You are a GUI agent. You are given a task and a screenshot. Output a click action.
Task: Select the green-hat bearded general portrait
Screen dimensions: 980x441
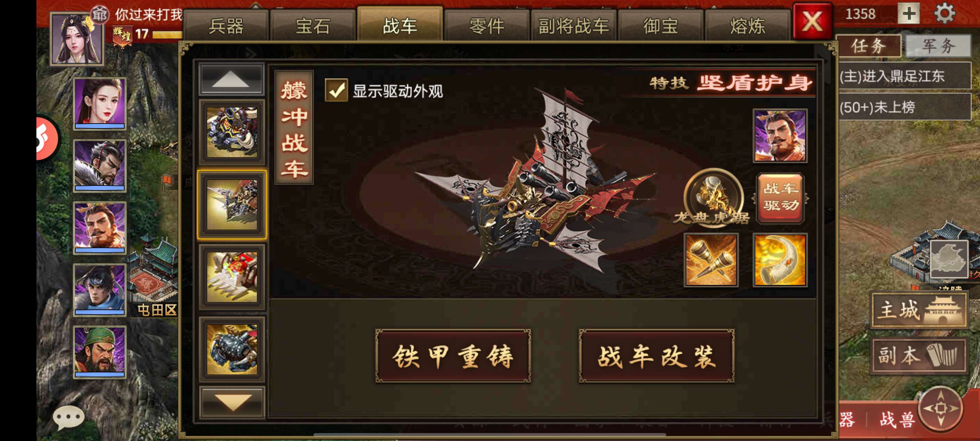point(99,351)
